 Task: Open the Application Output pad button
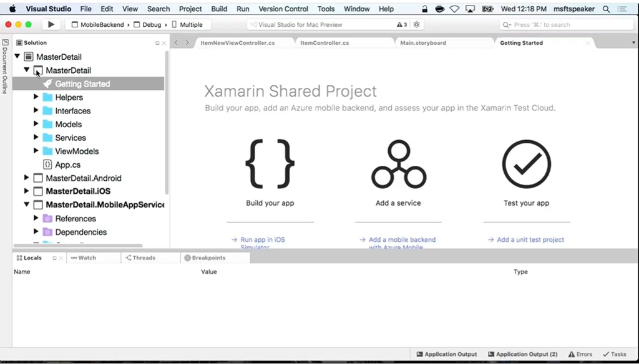[x=446, y=354]
